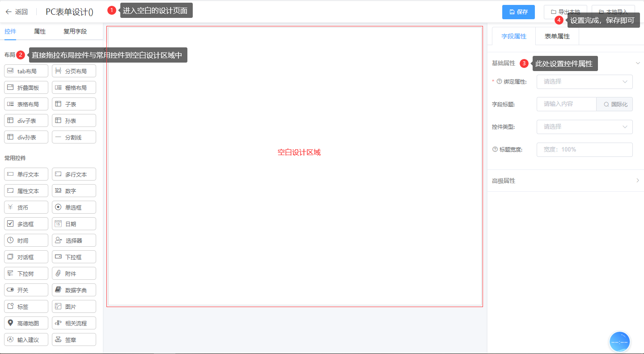Choose the 下拉树 tree-select widget
Screen dimensions: 644x354
coord(26,274)
